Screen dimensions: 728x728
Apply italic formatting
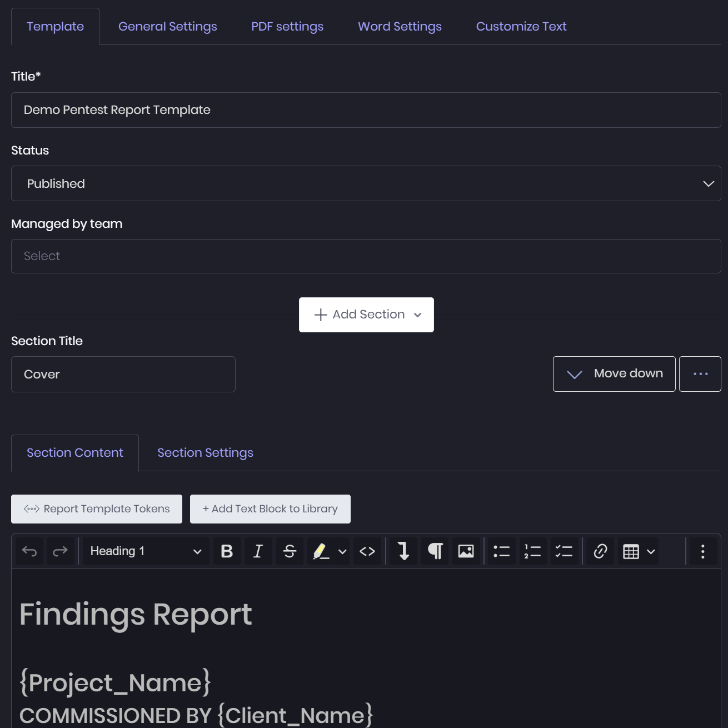[x=258, y=551]
